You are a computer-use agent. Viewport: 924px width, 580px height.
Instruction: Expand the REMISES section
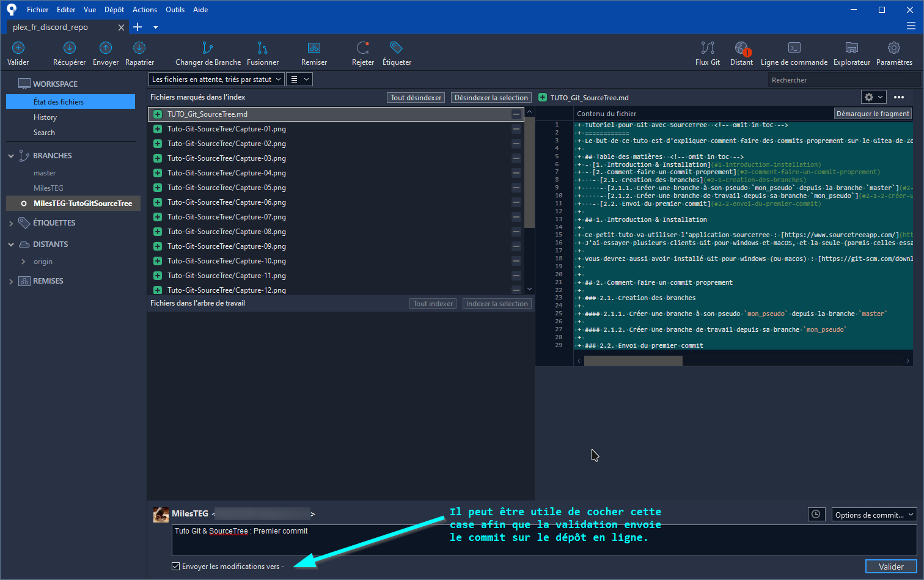11,281
